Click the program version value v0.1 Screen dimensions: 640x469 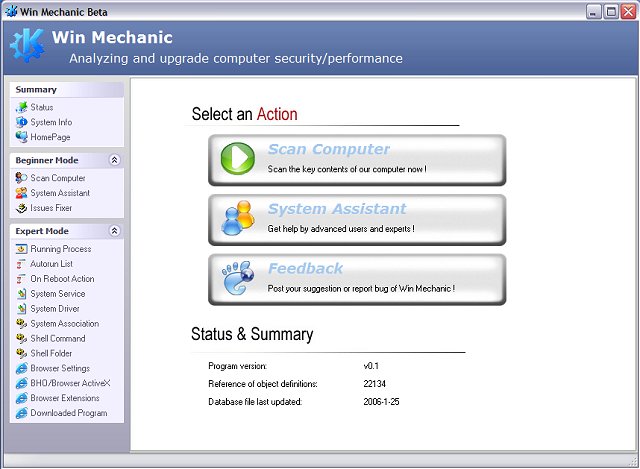[371, 366]
